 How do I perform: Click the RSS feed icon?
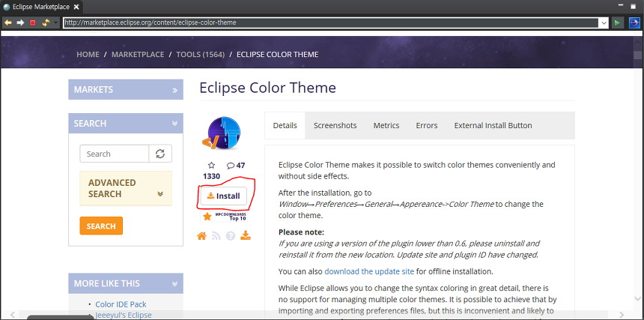click(216, 236)
